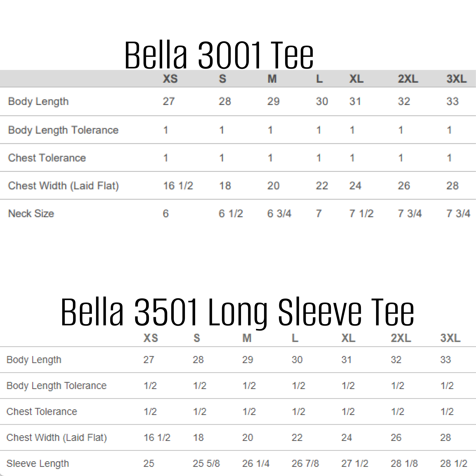Click M column header in Bella 3501 table
Screen dimensions: 476x476
(x=247, y=338)
